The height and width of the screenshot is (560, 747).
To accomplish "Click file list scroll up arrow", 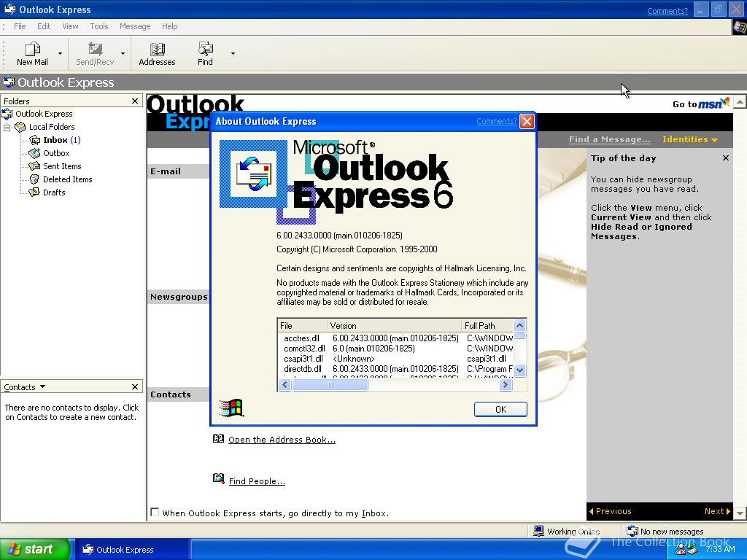I will (519, 326).
